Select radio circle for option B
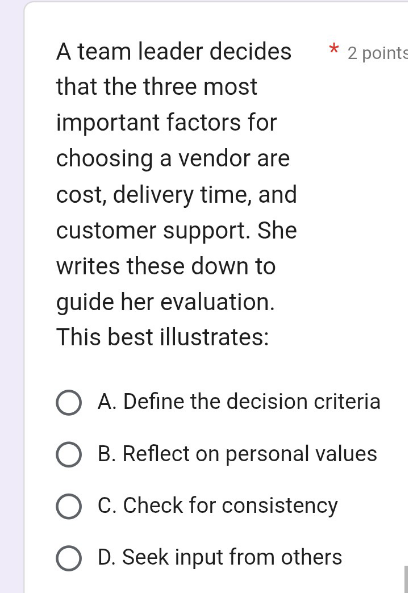The image size is (408, 593). pyautogui.click(x=69, y=454)
